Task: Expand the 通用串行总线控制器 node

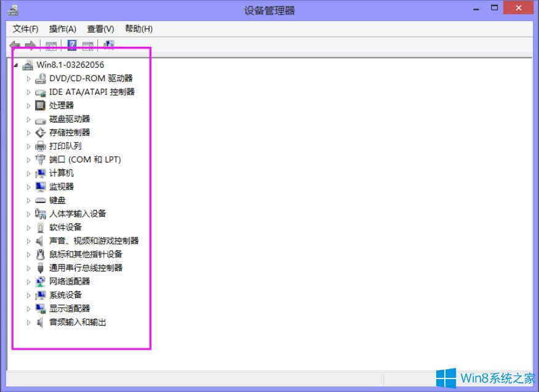Action: click(28, 268)
